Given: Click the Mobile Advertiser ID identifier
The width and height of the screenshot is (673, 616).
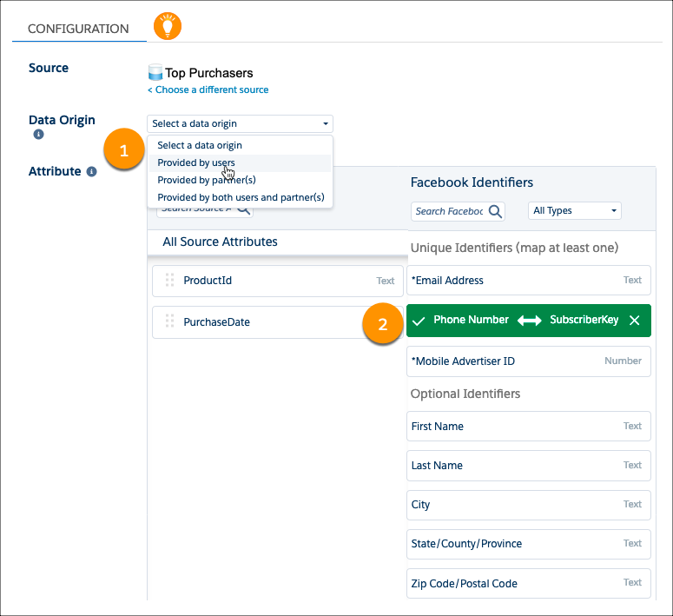Looking at the screenshot, I should [529, 361].
